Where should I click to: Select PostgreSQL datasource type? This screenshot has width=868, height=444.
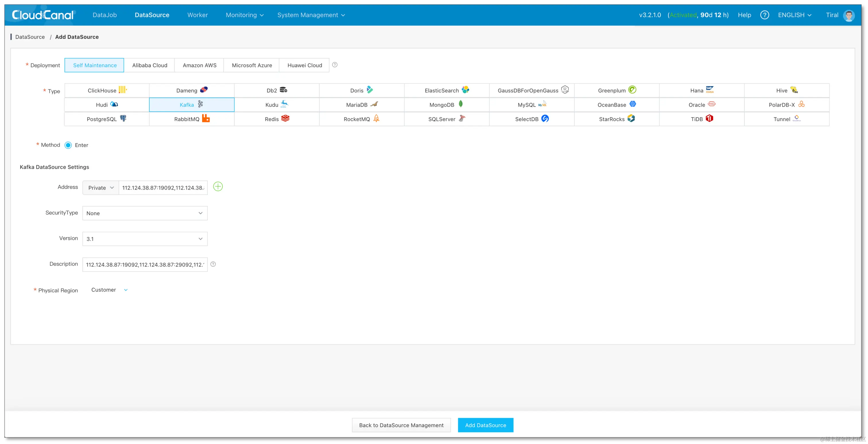[107, 119]
